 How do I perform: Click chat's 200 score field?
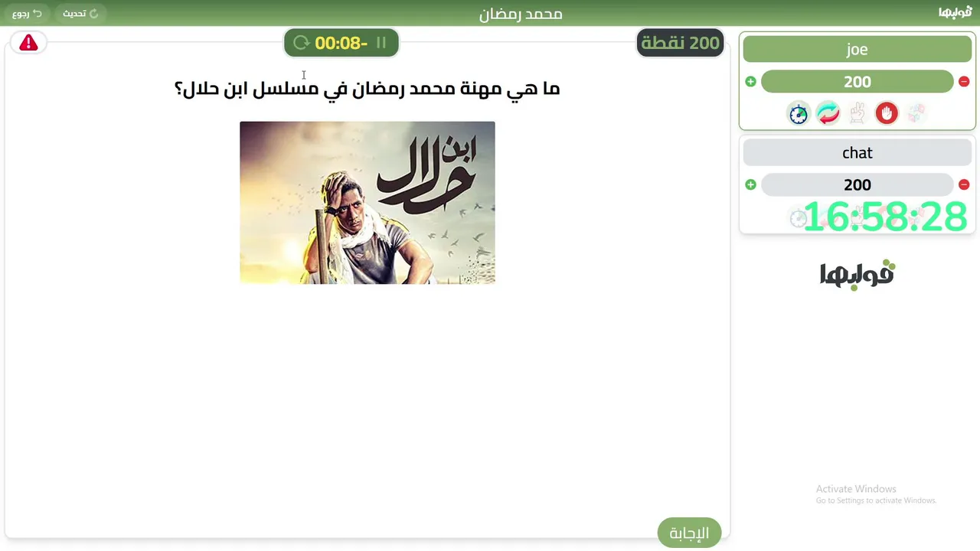pyautogui.click(x=857, y=184)
